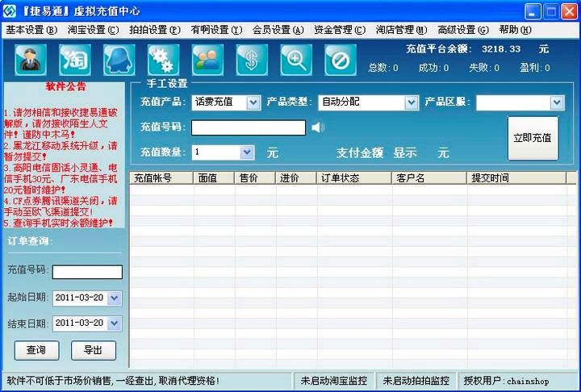Open the 高级设置 menu

point(463,30)
